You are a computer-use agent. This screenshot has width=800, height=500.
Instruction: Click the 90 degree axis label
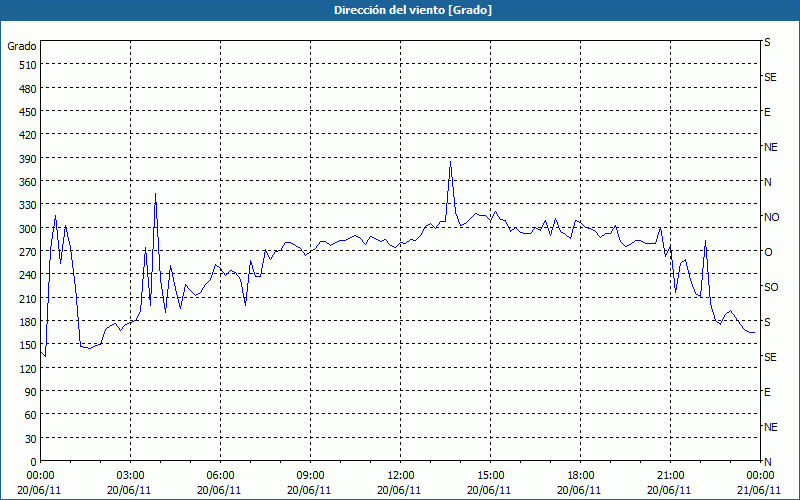(31, 392)
